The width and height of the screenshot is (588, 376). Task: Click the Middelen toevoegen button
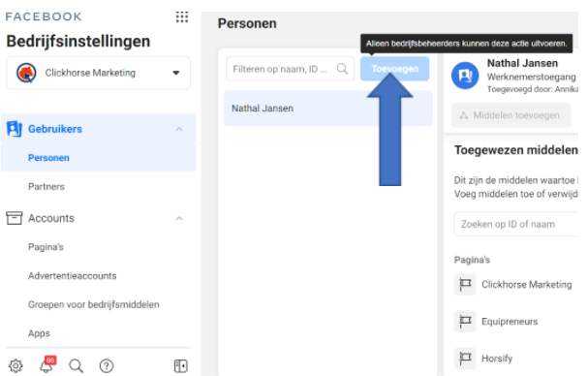pos(511,115)
